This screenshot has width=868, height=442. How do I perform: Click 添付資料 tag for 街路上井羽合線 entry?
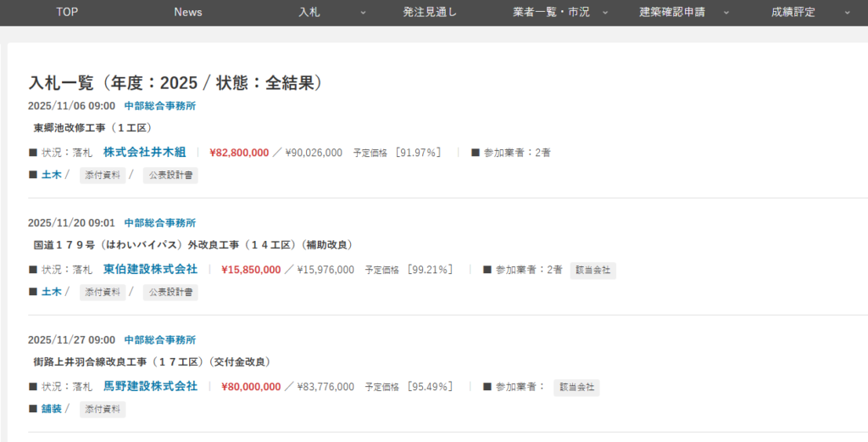tap(103, 410)
